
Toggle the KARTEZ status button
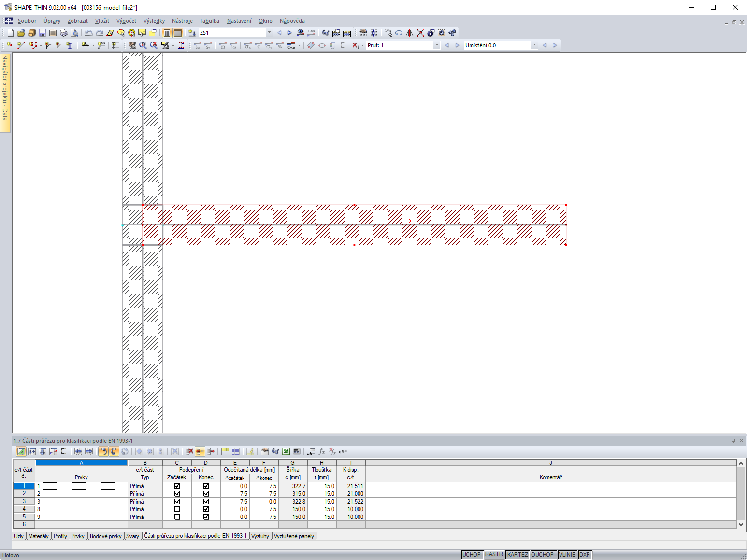tap(517, 555)
